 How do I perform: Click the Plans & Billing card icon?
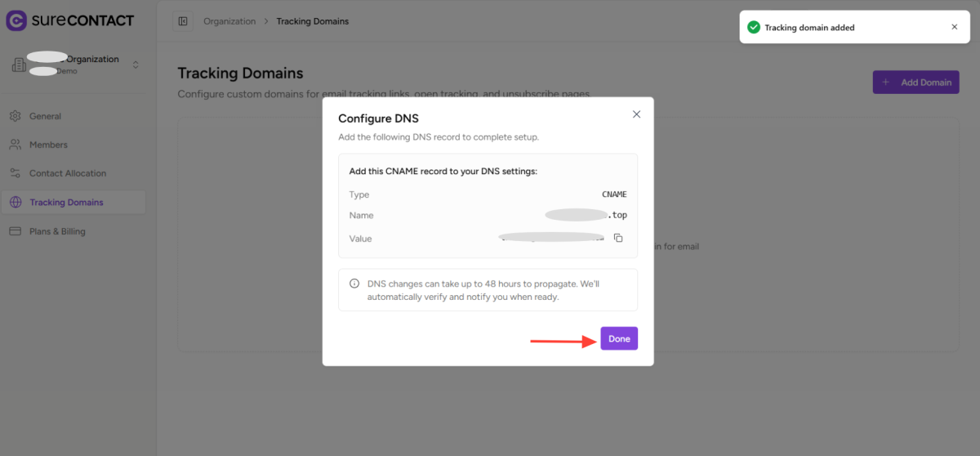pyautogui.click(x=16, y=231)
